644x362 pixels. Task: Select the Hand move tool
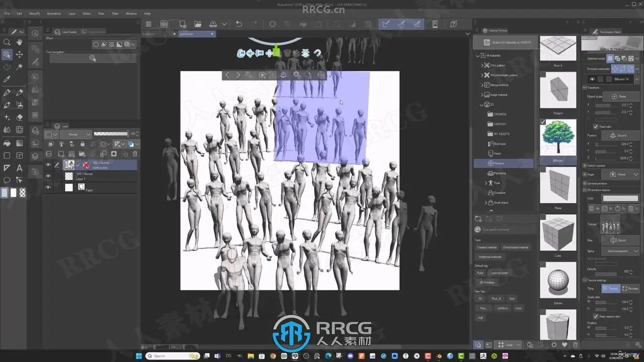click(x=20, y=42)
